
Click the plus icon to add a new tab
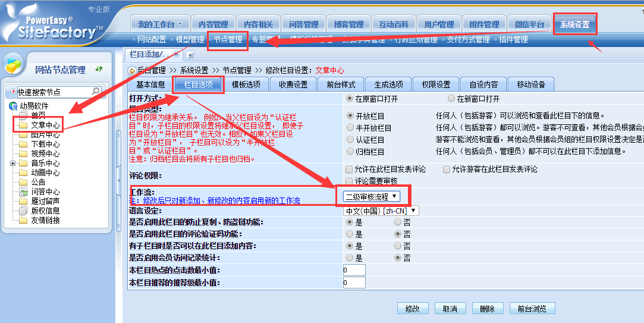click(190, 55)
